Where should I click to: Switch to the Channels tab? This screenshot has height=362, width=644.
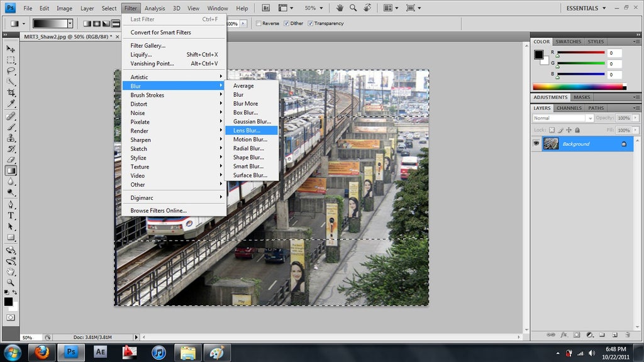[x=569, y=107]
